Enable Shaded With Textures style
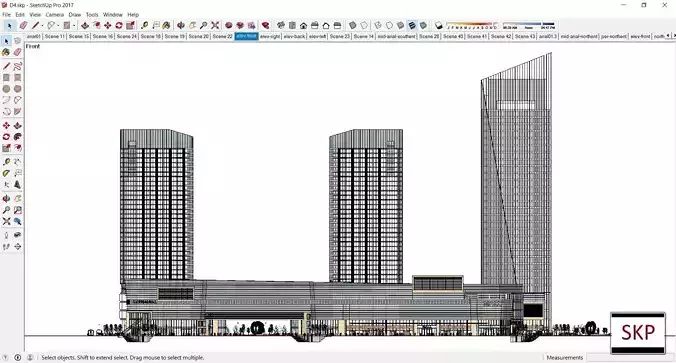 pos(412,25)
